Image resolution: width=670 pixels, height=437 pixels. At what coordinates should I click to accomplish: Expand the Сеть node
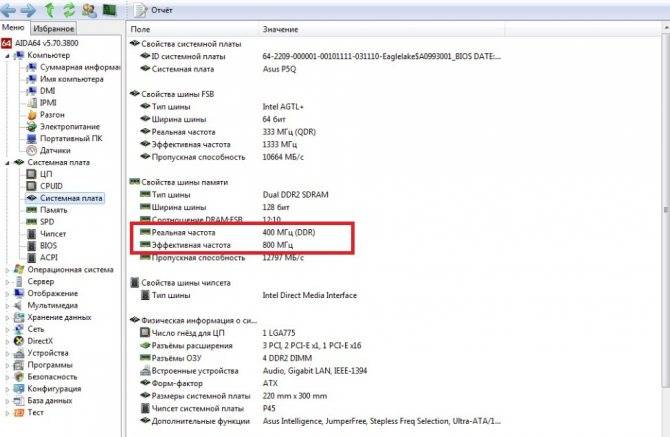click(7, 330)
